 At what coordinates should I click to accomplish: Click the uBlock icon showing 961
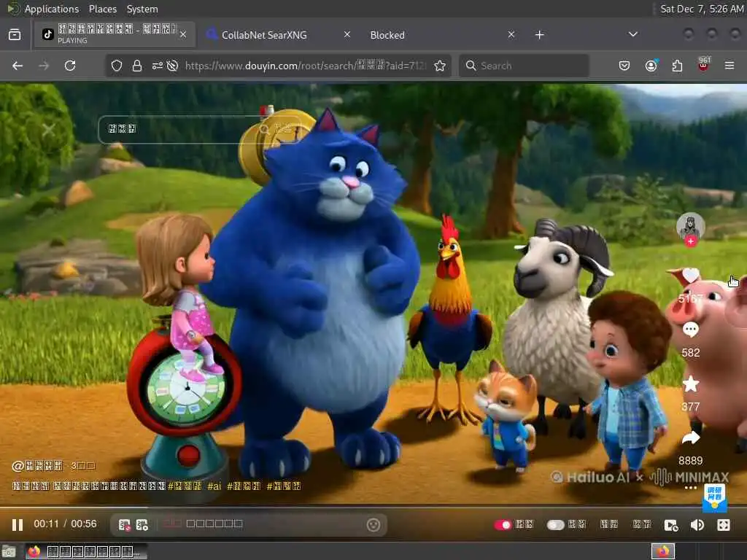point(704,64)
